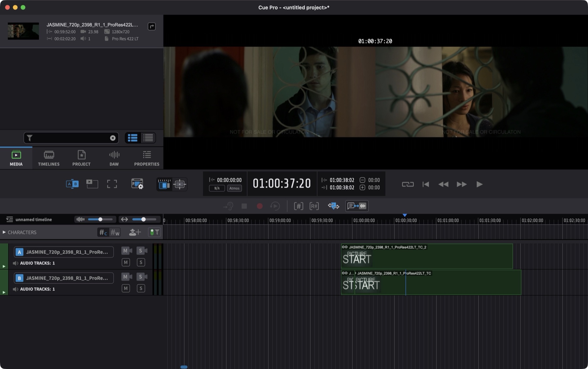Viewport: 588px width, 369px height.
Task: Switch to compact list view
Action: (x=148, y=138)
